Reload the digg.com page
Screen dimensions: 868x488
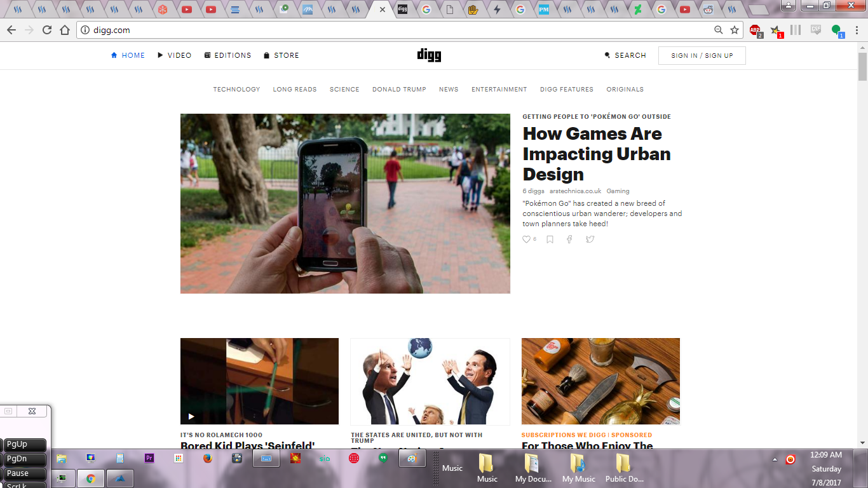(46, 30)
